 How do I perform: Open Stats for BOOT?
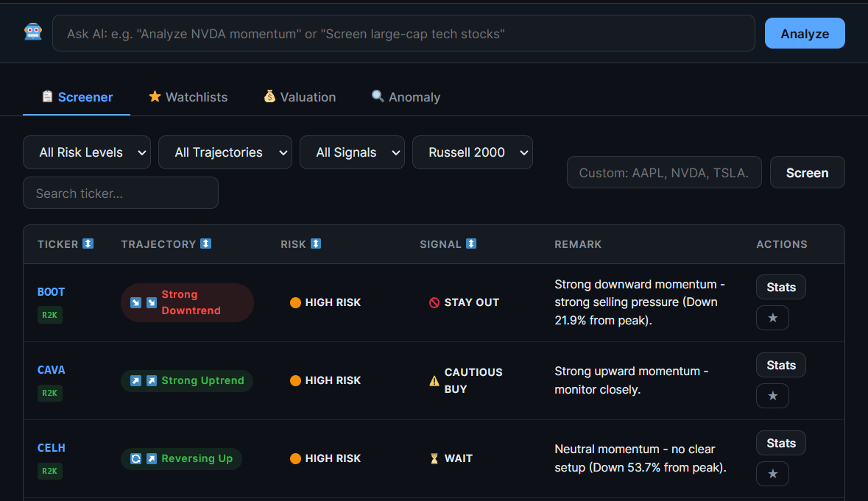click(x=781, y=287)
